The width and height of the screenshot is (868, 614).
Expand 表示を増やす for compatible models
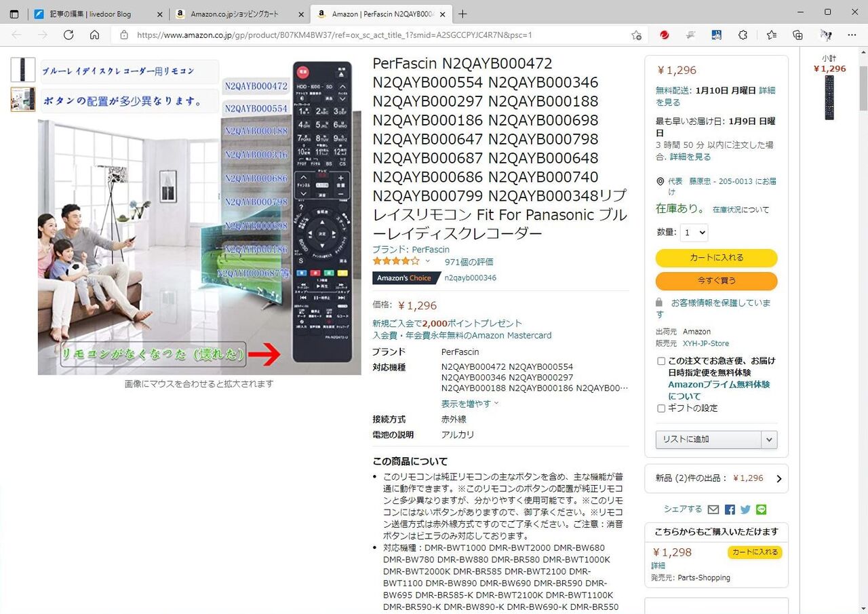(469, 404)
